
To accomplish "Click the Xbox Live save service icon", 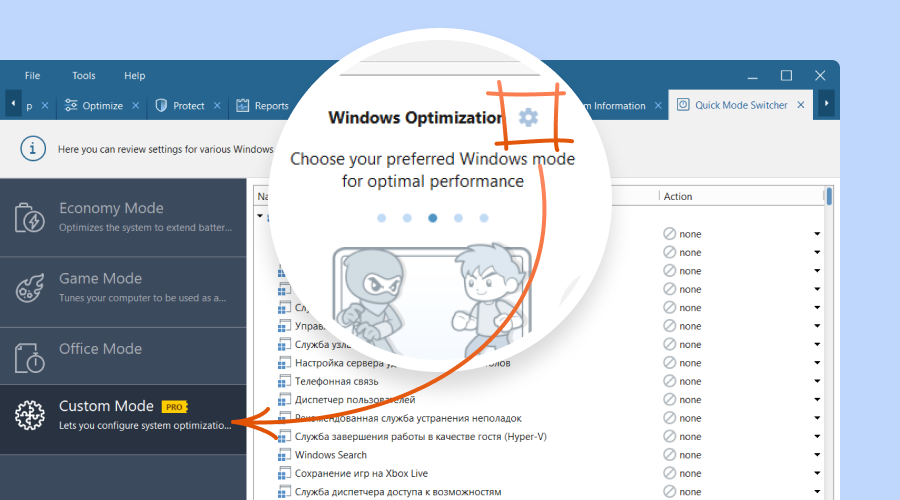I will [284, 474].
